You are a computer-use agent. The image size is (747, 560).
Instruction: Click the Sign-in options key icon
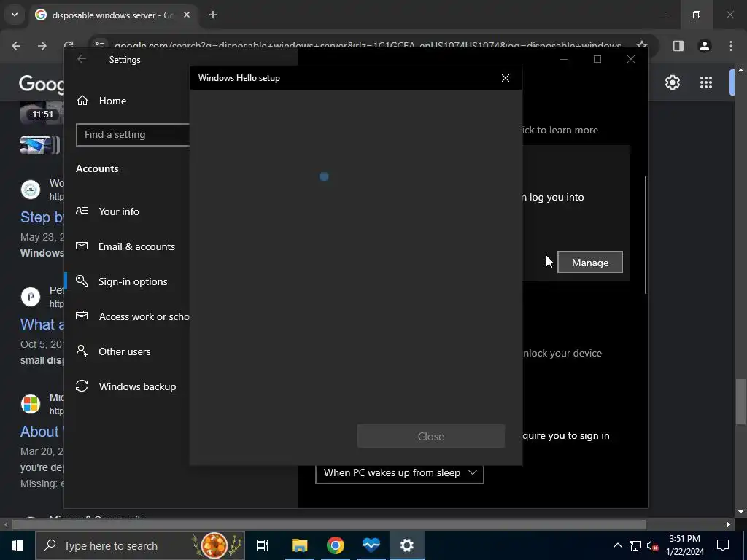point(82,281)
